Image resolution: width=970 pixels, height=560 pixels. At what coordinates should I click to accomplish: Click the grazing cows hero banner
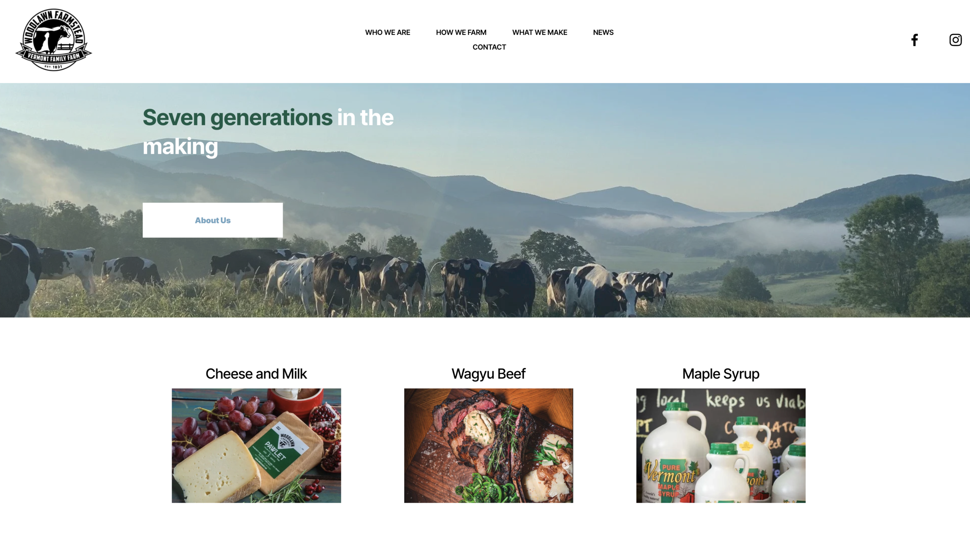coord(485,200)
